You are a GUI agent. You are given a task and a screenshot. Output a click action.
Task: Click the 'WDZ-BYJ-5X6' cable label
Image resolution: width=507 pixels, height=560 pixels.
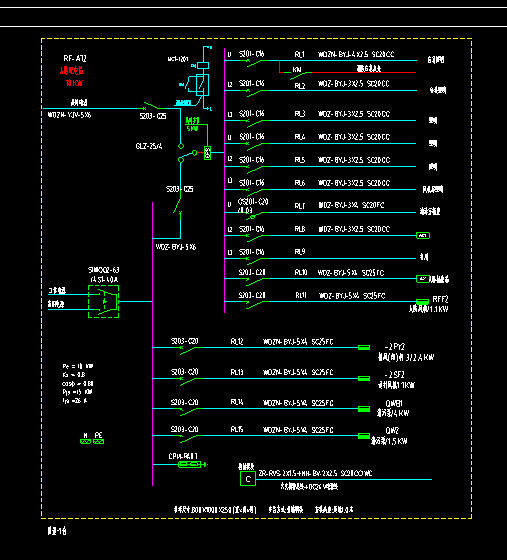176,247
